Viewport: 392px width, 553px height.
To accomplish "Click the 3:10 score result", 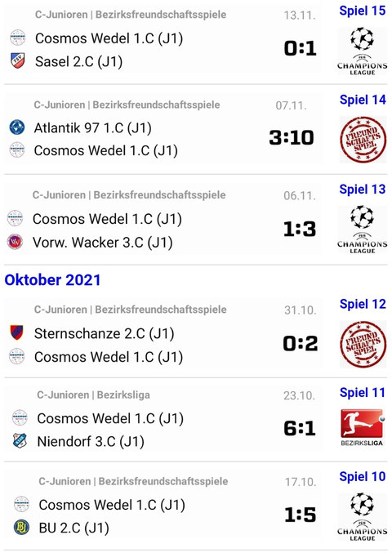I will click(x=292, y=137).
